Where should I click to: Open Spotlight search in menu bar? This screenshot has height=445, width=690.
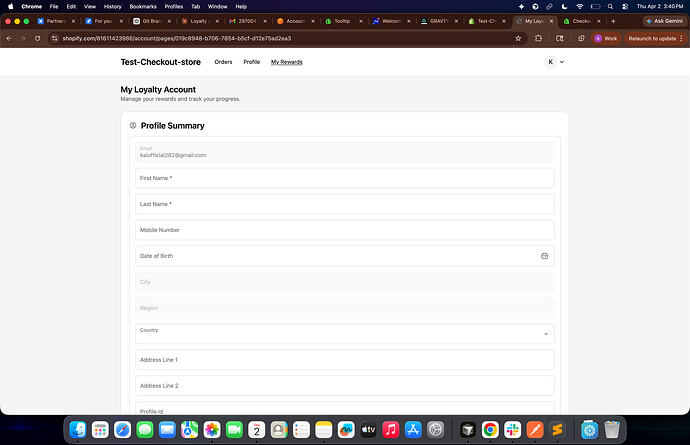click(610, 7)
